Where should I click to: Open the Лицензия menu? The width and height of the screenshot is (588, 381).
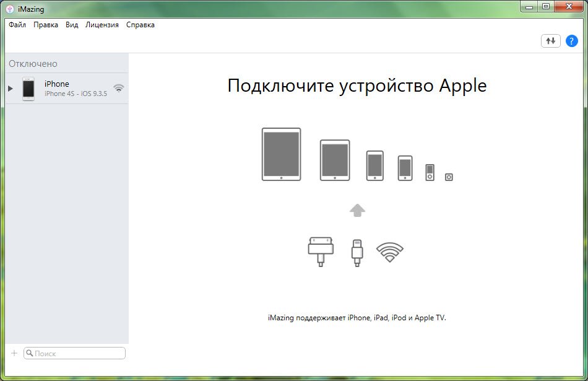point(102,25)
